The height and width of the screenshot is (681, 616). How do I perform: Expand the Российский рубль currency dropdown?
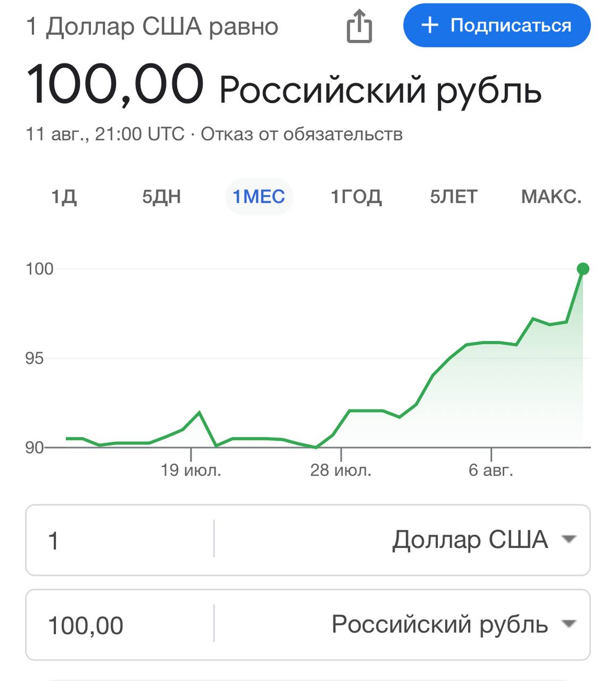(439, 624)
